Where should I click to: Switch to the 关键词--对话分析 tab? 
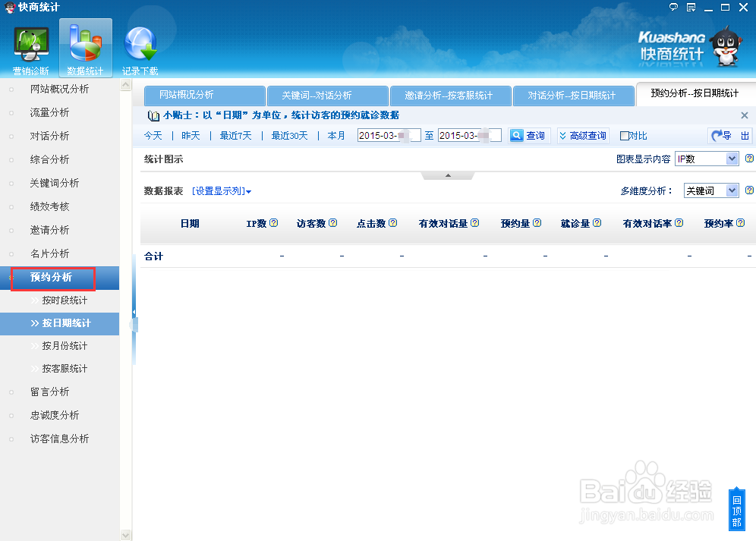[x=327, y=96]
